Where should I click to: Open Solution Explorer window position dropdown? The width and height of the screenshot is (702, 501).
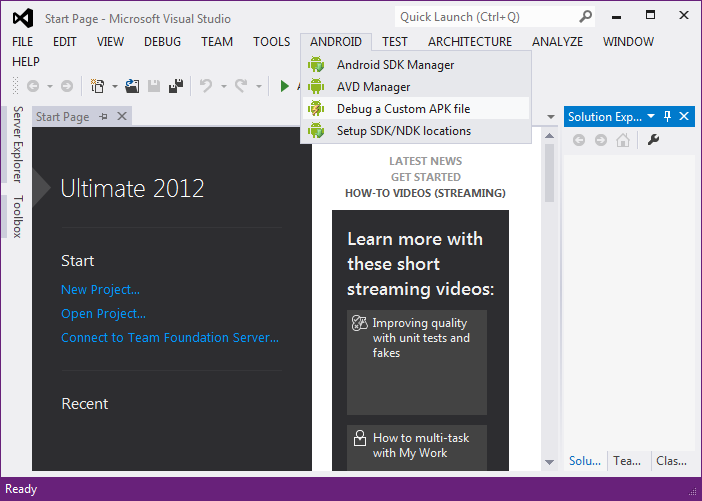coord(651,116)
